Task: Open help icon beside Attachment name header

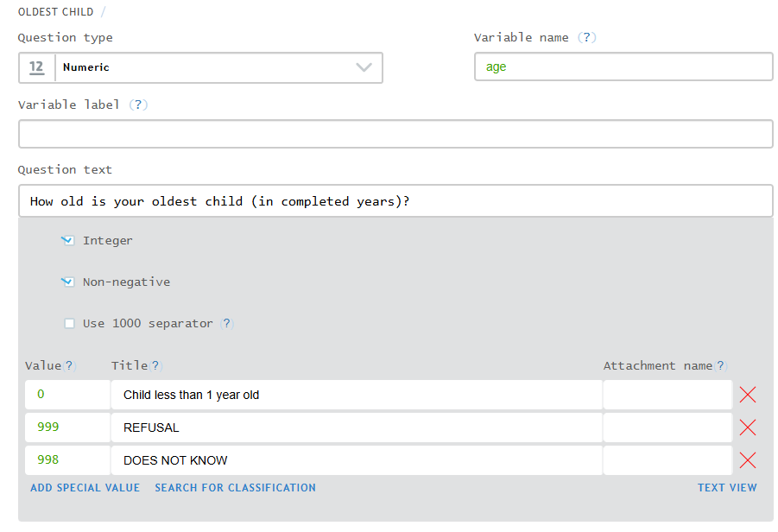Action: click(x=720, y=366)
